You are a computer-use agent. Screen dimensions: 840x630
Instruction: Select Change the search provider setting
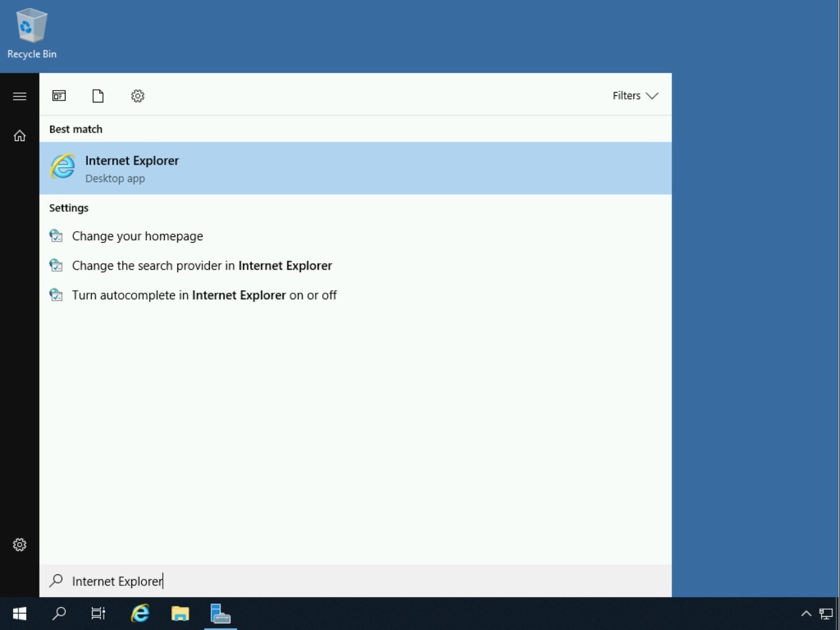(x=201, y=266)
